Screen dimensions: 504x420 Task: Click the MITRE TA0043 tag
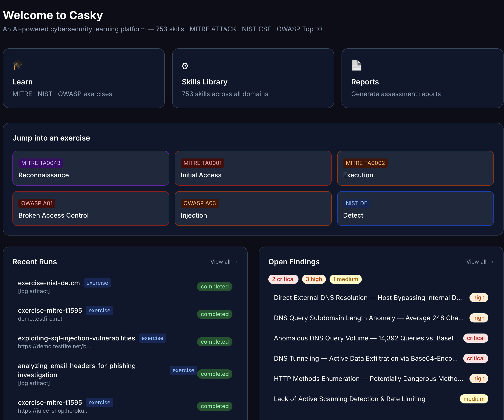(x=41, y=163)
